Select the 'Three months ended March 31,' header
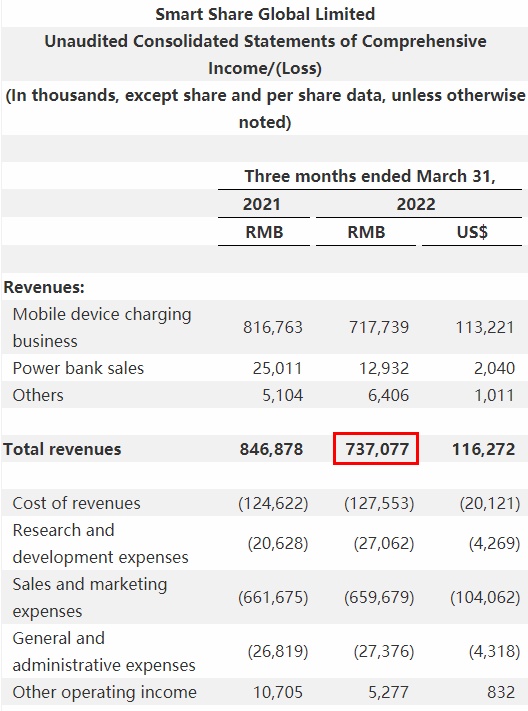The image size is (528, 711). pos(370,176)
